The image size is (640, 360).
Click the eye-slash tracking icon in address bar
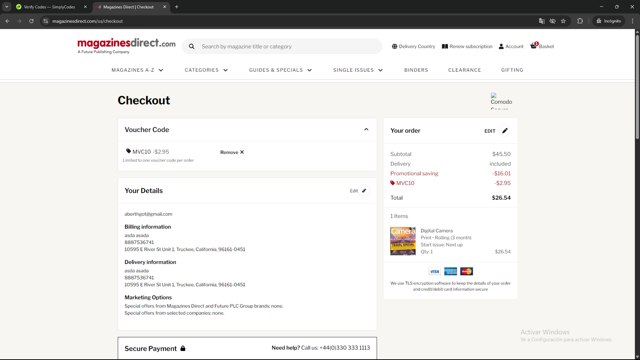(x=553, y=21)
